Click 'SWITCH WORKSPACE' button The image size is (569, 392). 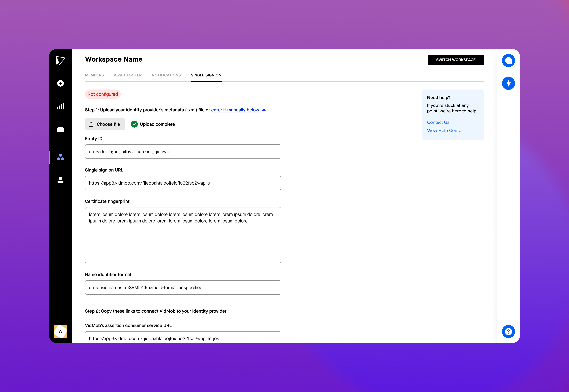[x=456, y=60]
